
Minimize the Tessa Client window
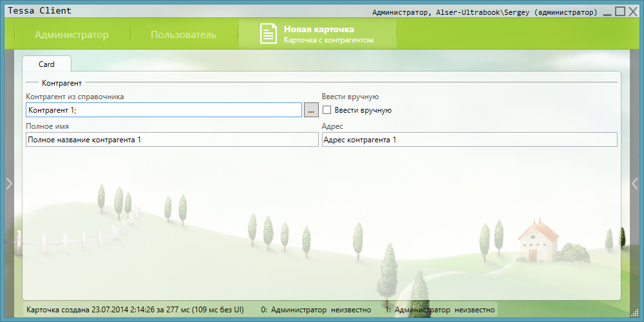[x=607, y=12]
